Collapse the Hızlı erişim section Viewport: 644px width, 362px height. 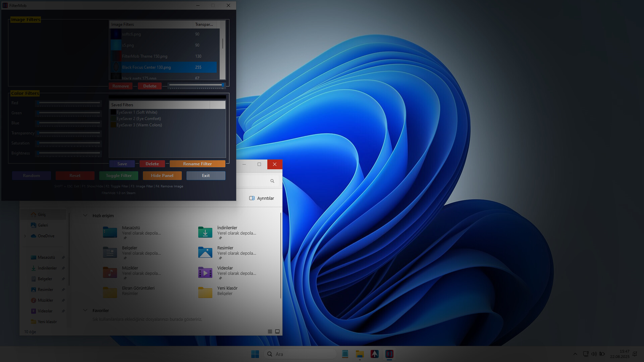pos(85,216)
